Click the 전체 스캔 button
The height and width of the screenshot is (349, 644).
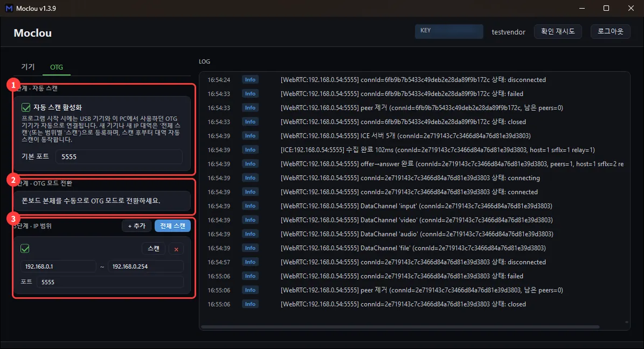click(x=172, y=226)
